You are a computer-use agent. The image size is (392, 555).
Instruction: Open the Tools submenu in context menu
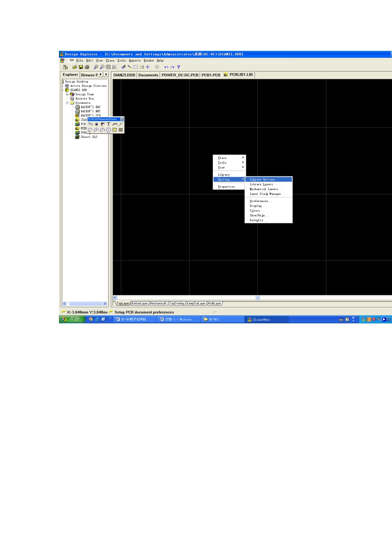click(x=229, y=163)
